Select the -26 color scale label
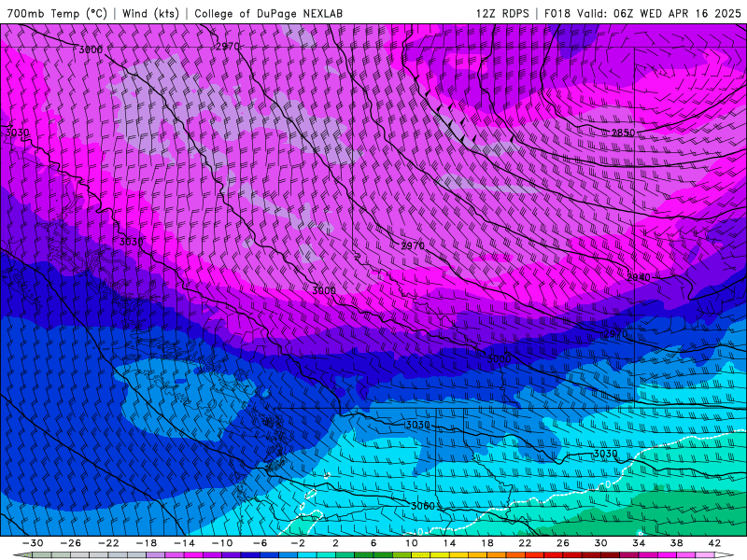This screenshot has height=560, width=747. pyautogui.click(x=71, y=543)
